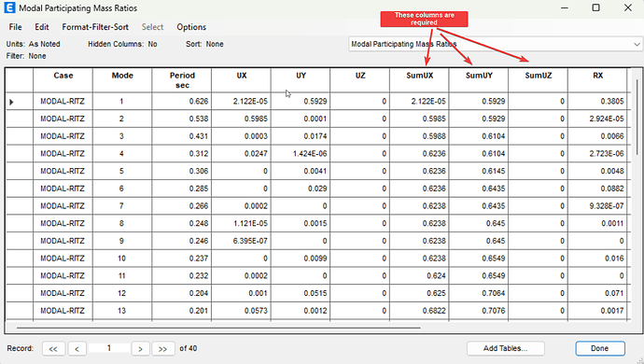Select the UY column header
Viewport: 644px width, 364px height.
click(301, 80)
